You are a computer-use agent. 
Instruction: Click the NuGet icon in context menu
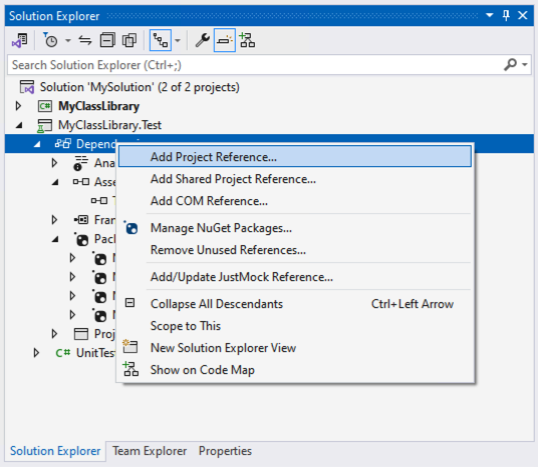[131, 228]
